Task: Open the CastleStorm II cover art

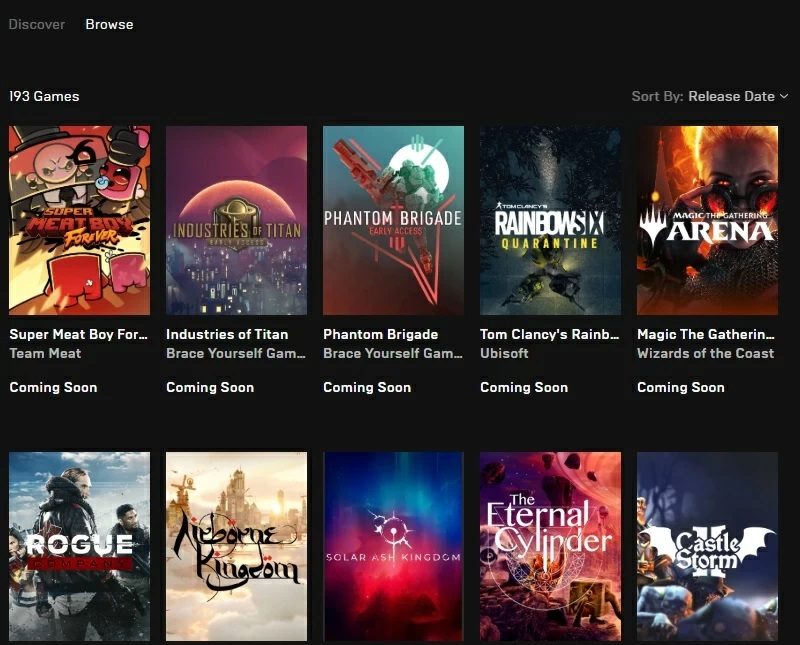Action: (x=708, y=547)
